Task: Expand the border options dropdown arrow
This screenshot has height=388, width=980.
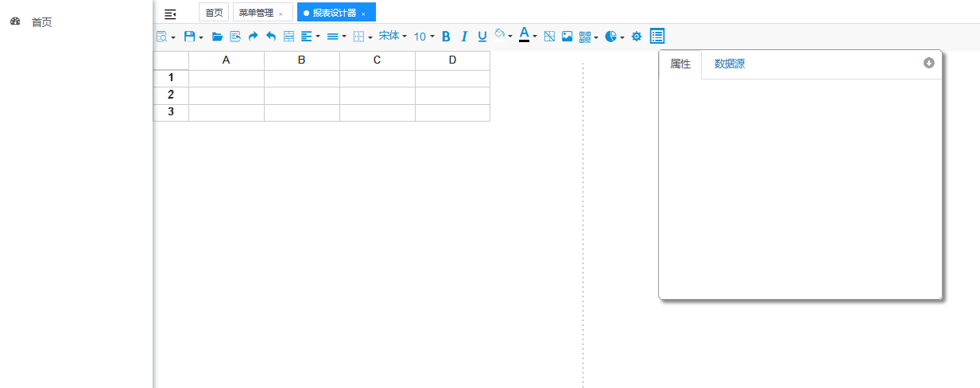Action: click(x=370, y=37)
